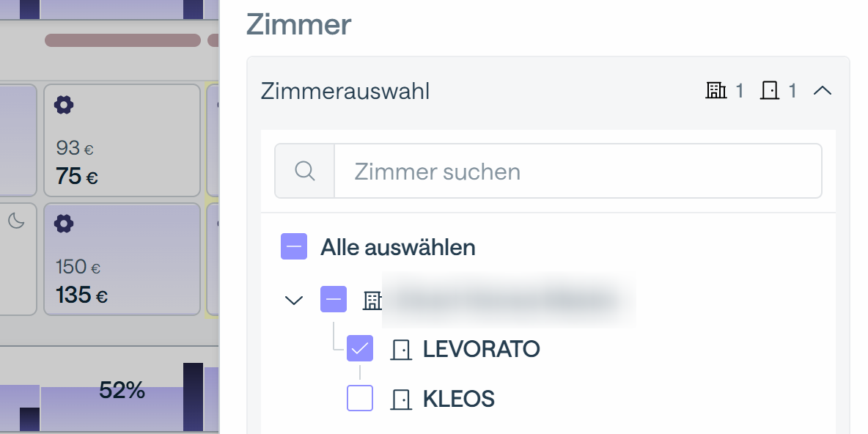Viewport: 868px width, 434px height.
Task: Click the door icon in Zimmerauswahl header
Action: pyautogui.click(x=769, y=91)
